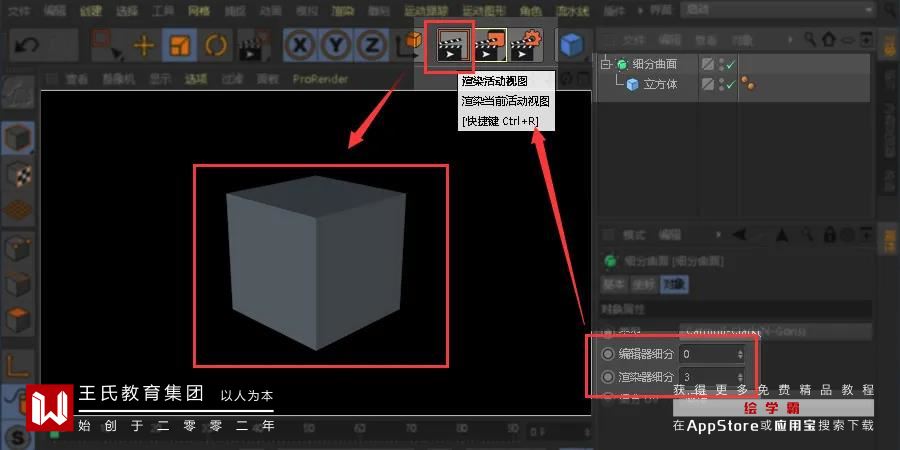900x450 pixels.
Task: Click the orange L-shaped axis icon
Action: (x=17, y=364)
